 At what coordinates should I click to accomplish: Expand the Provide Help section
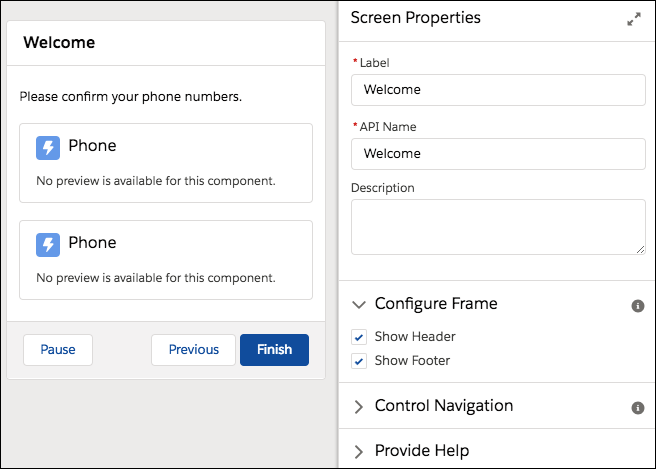[360, 451]
